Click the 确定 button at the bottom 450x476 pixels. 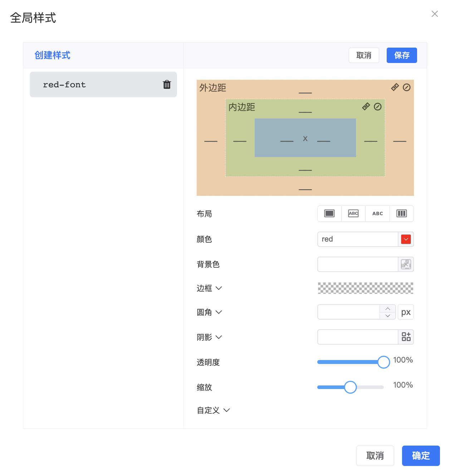click(x=421, y=456)
